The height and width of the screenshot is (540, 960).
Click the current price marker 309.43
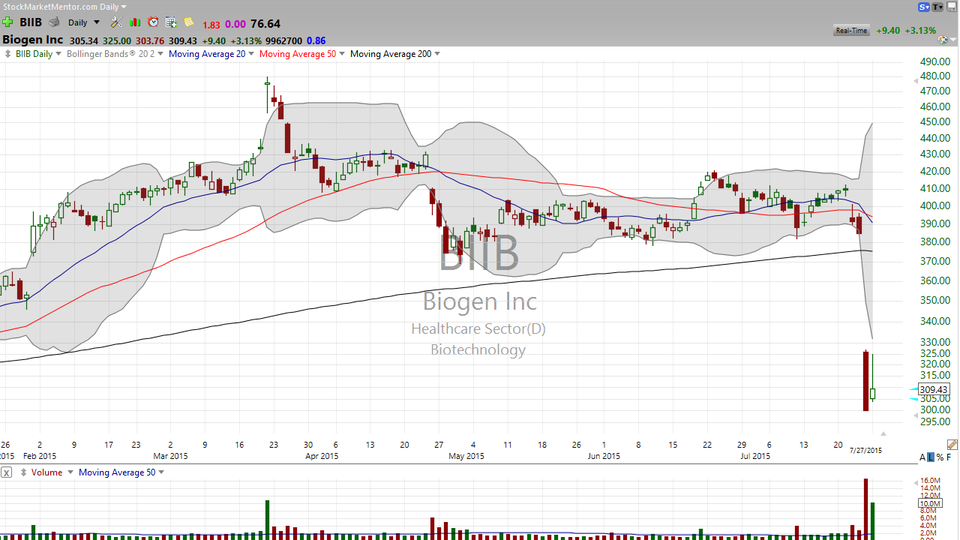(934, 389)
